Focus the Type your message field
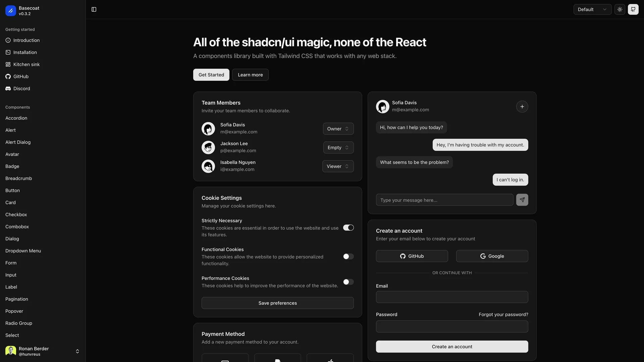This screenshot has height=362, width=644. tap(444, 200)
